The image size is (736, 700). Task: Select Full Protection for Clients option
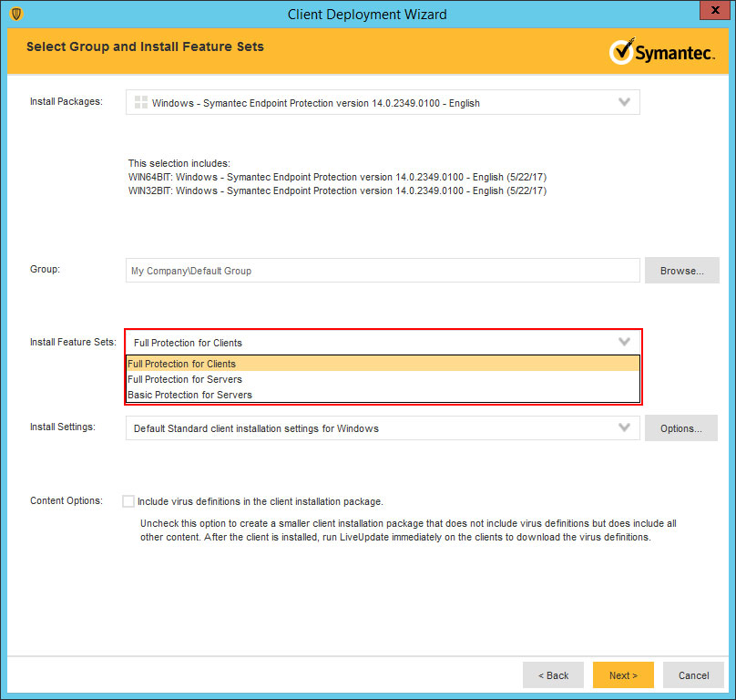[x=383, y=364]
